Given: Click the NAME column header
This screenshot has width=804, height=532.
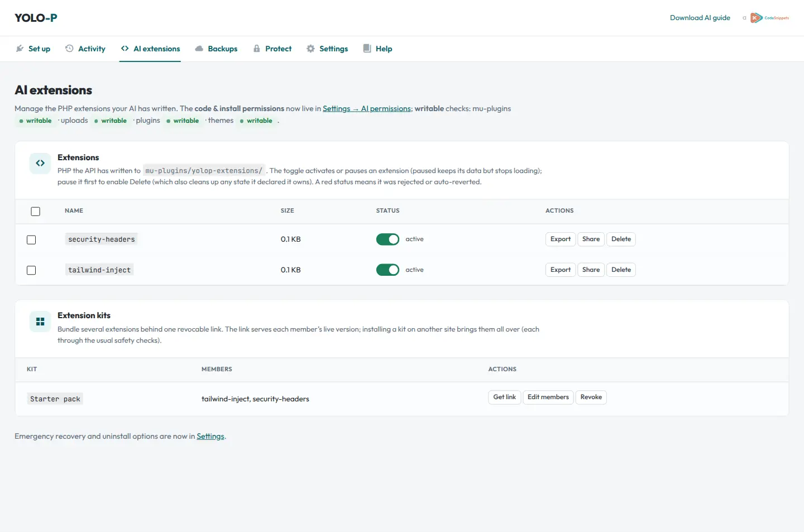Looking at the screenshot, I should coord(74,211).
